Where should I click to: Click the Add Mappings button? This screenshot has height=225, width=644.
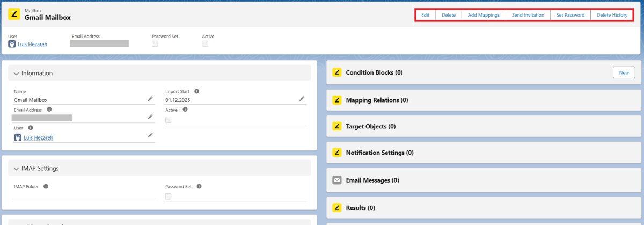[x=484, y=15]
